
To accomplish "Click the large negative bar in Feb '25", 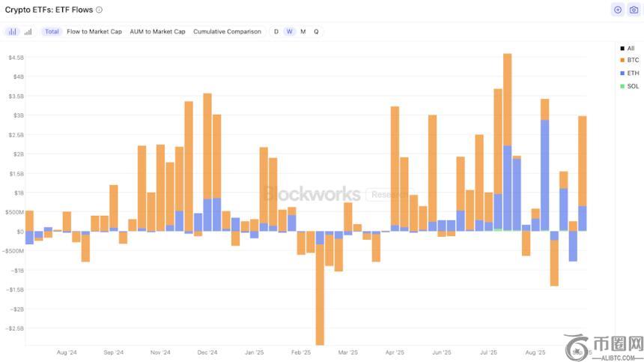I will (x=320, y=292).
